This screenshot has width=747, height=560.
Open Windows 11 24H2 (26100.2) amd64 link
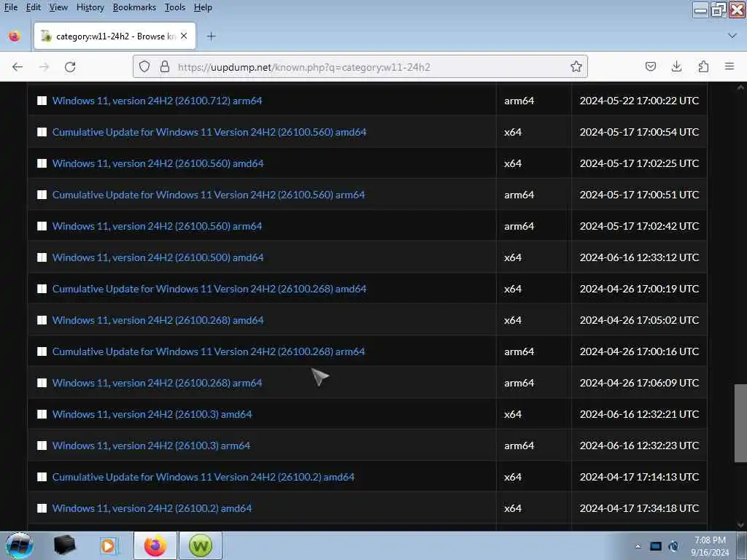point(152,508)
